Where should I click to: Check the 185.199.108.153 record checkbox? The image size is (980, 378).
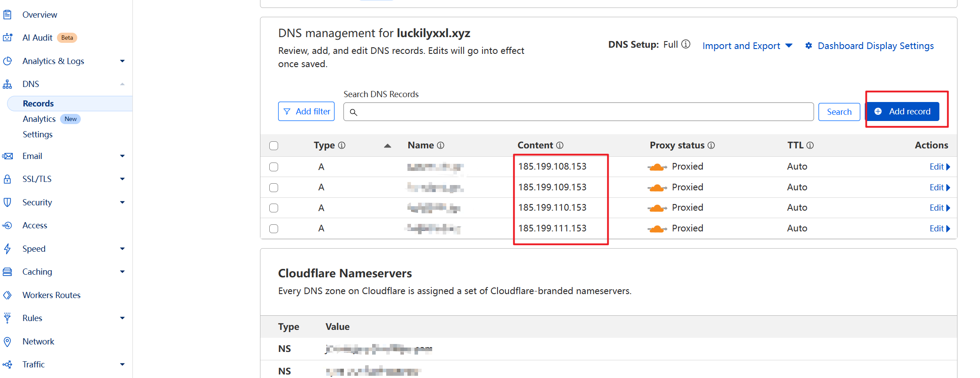tap(274, 167)
